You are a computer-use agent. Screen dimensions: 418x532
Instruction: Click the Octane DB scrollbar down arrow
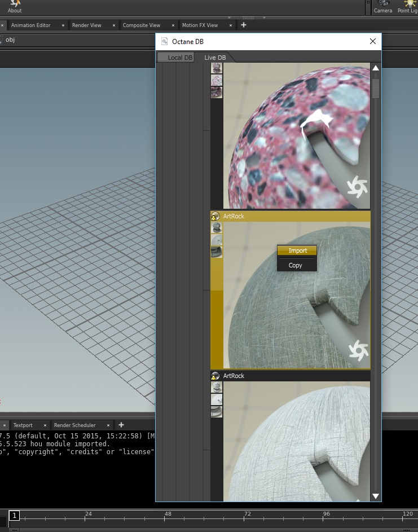376,496
